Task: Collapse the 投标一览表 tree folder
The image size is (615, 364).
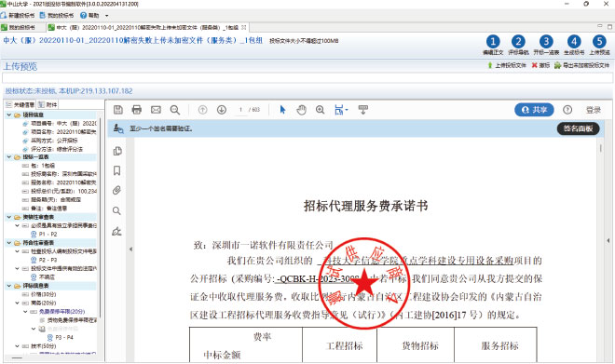Action: (9, 156)
